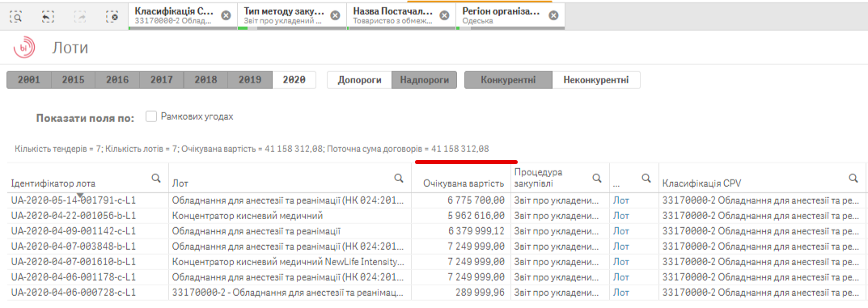Screen dimensions: 868x308
Task: Select Допороги filter
Action: click(359, 80)
